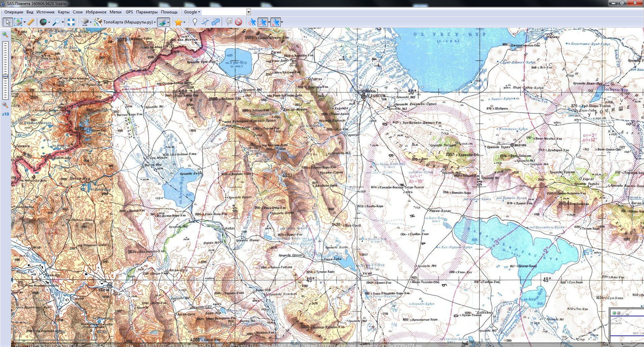Open the Избранное menu
The image size is (644, 347).
(x=96, y=12)
